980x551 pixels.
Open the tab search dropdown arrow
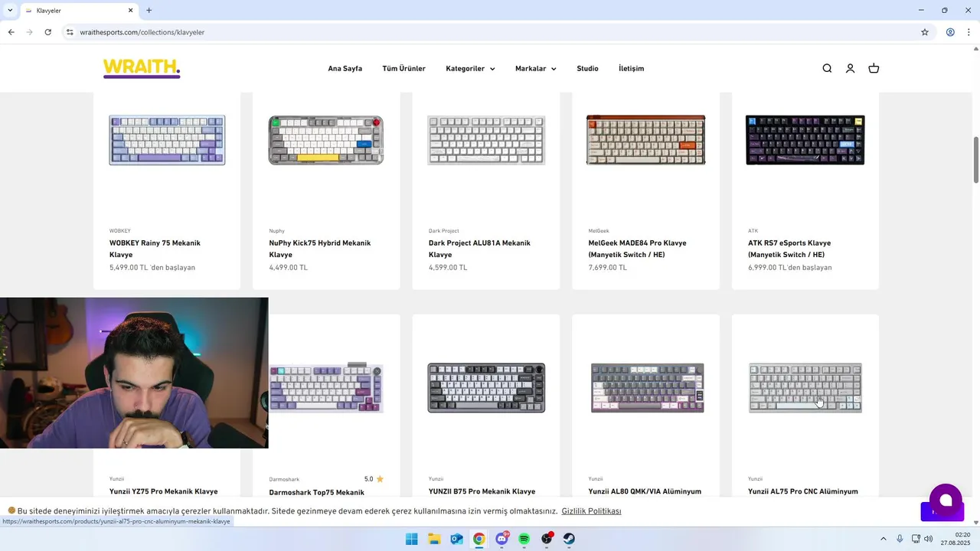click(10, 11)
